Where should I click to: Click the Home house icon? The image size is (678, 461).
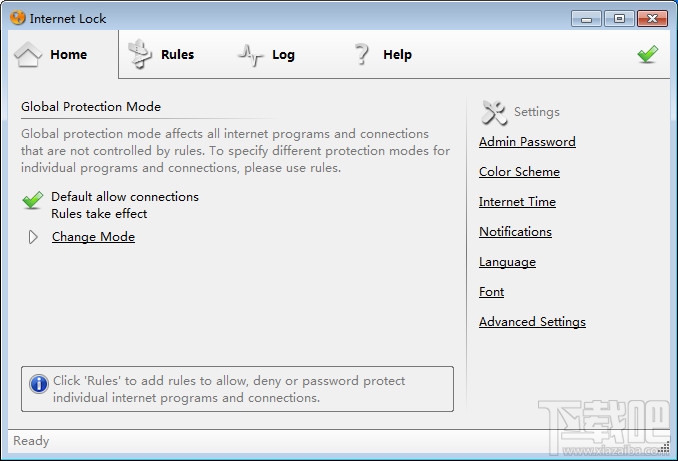[28, 55]
